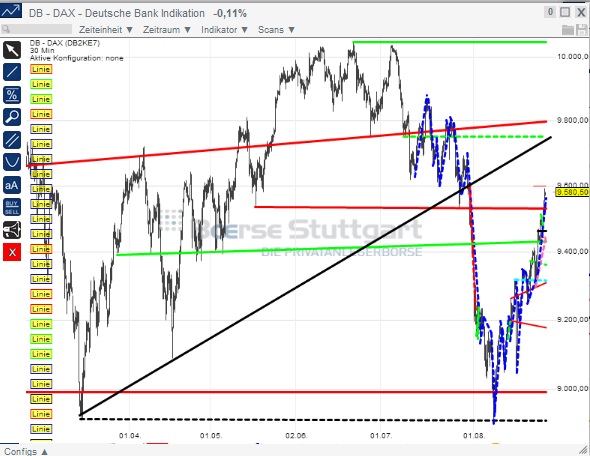
Task: Click the floppy disk save icon
Action: click(x=582, y=30)
